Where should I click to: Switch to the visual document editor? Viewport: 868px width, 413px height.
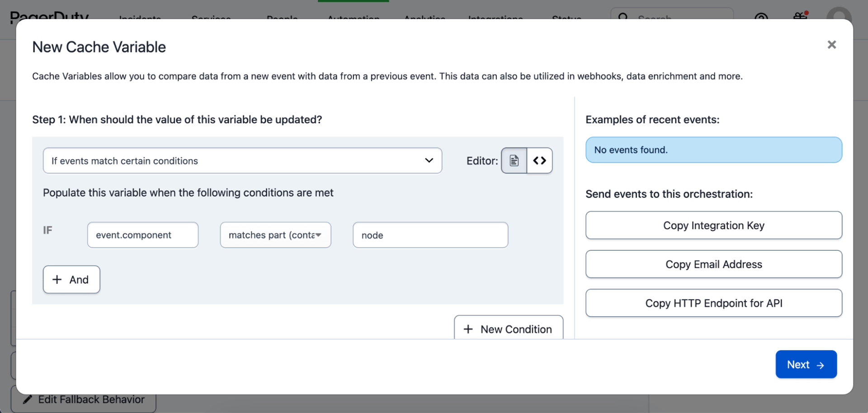point(514,161)
